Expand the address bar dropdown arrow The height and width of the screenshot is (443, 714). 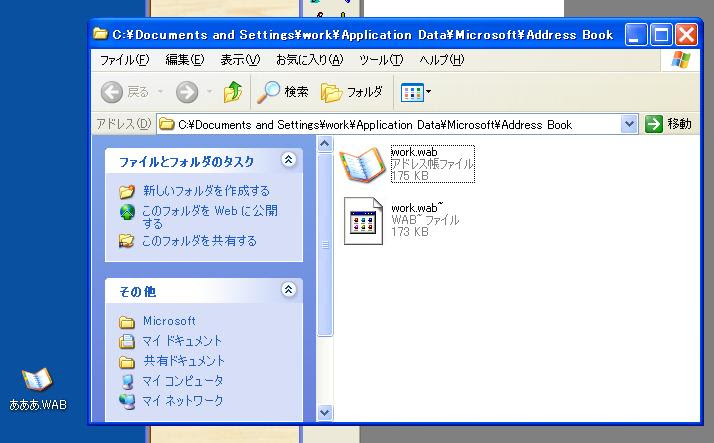coord(629,124)
